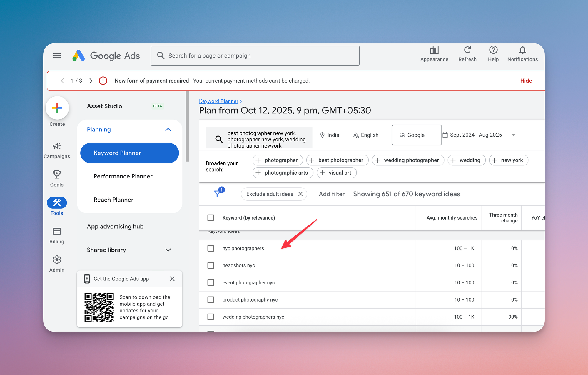Open Admin gear in sidebar
Image resolution: width=588 pixels, height=375 pixels.
pos(57,260)
